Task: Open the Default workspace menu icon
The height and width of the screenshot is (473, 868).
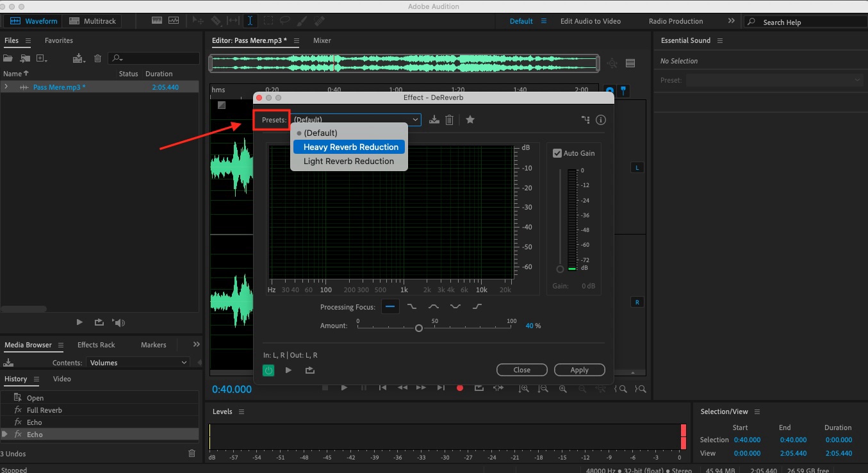Action: 544,21
